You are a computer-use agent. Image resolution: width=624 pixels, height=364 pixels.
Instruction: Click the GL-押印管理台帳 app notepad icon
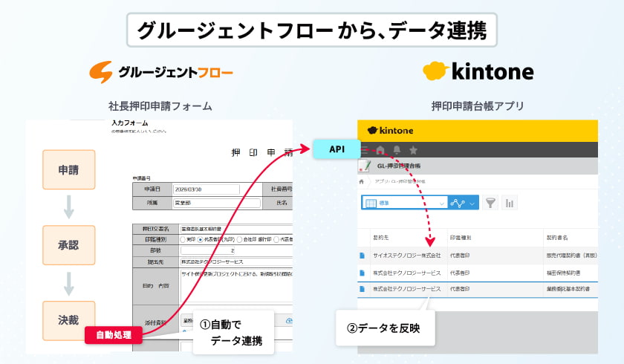pyautogui.click(x=365, y=166)
